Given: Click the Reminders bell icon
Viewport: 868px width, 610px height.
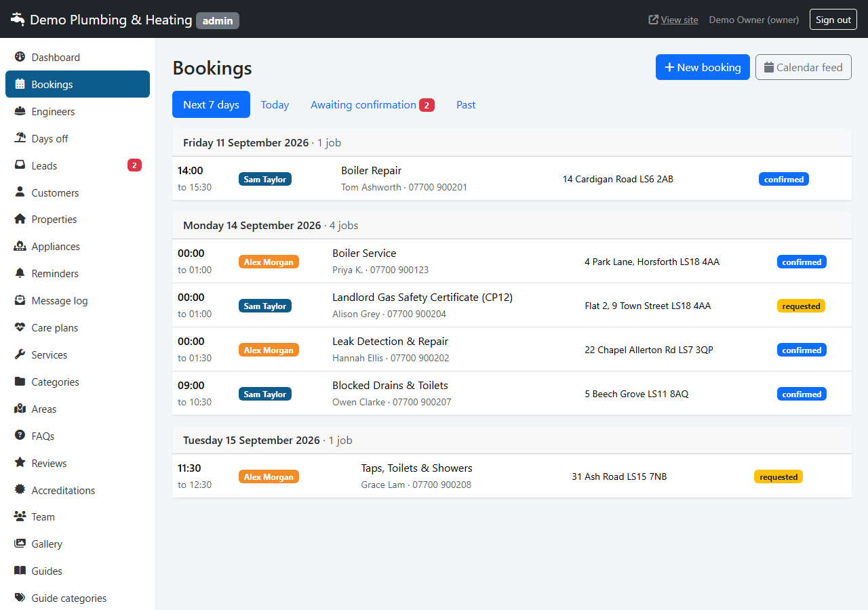Looking at the screenshot, I should point(20,273).
